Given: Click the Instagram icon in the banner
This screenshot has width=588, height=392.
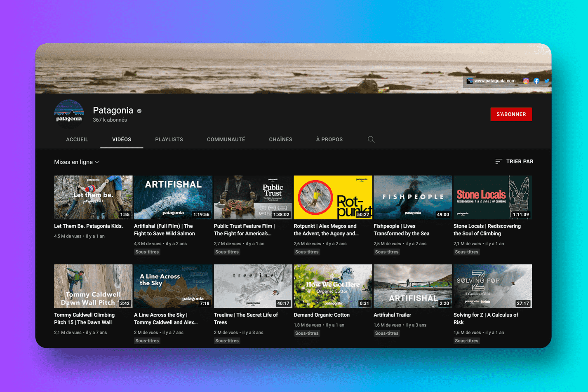Looking at the screenshot, I should coord(526,81).
